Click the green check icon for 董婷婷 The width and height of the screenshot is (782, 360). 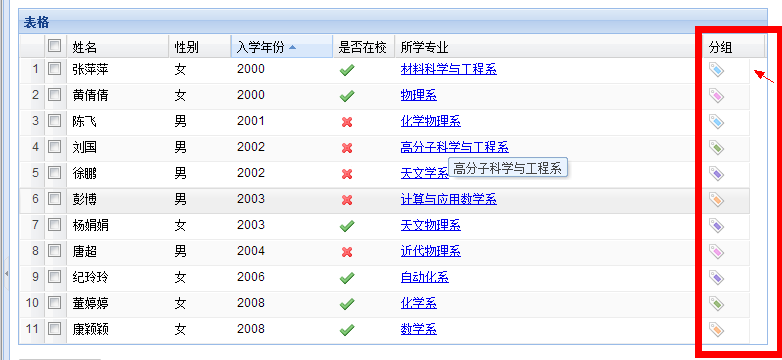(347, 304)
